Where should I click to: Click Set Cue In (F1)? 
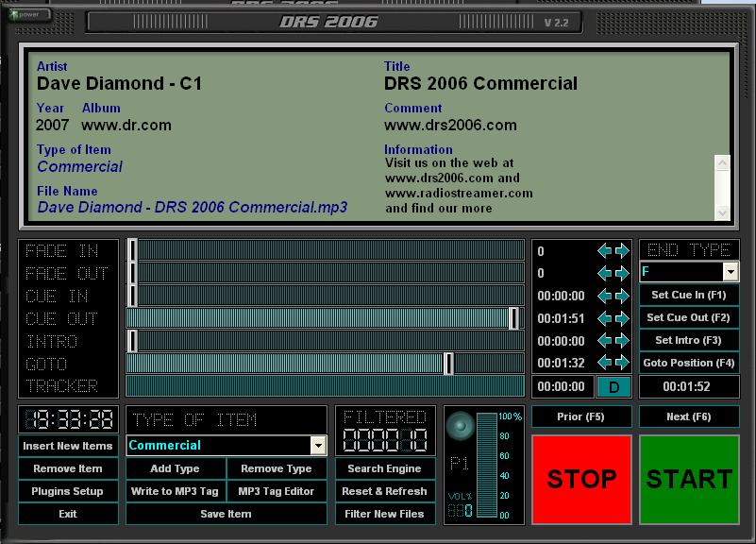coord(688,296)
